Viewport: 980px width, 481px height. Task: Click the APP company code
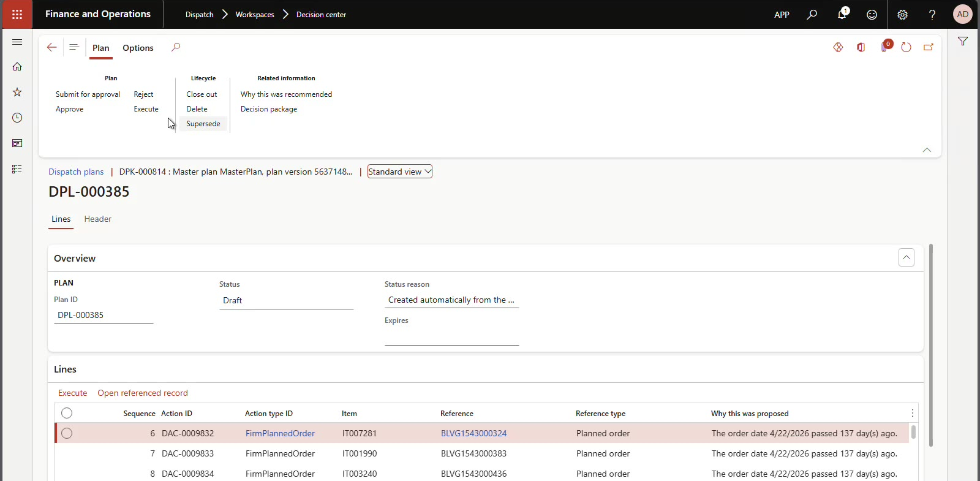click(x=782, y=14)
